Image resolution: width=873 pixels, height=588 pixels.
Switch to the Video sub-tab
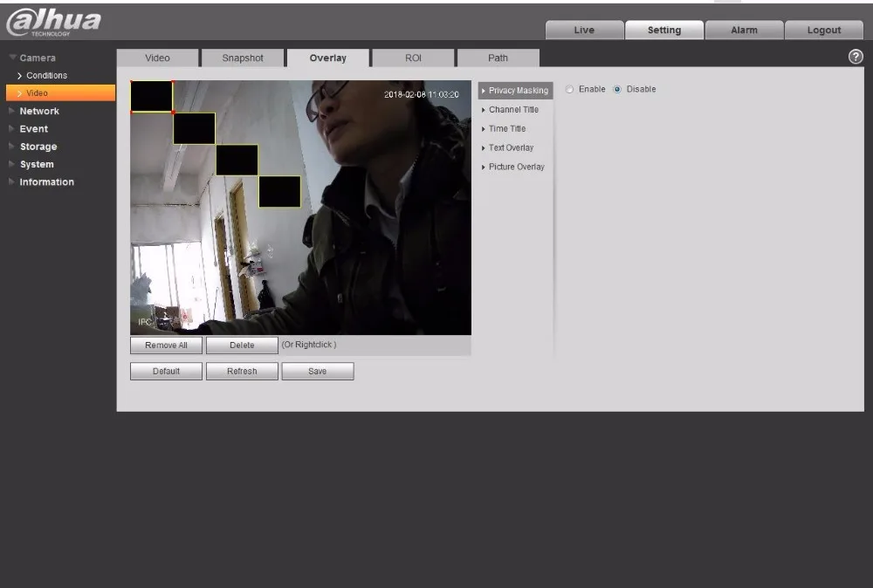(x=157, y=58)
